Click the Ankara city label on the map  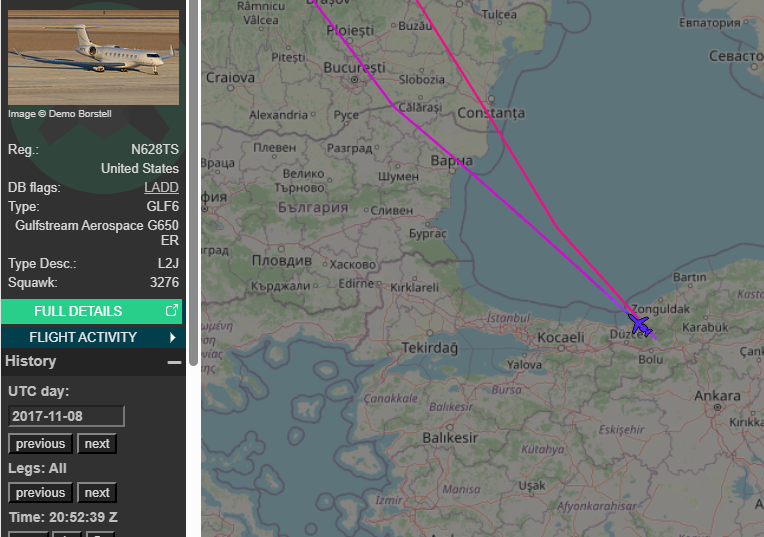tap(717, 396)
